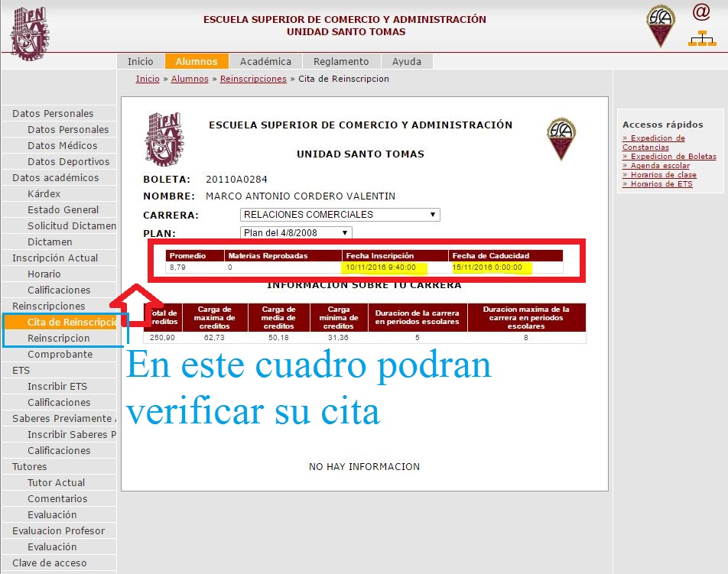Open Comentarios in the sidebar
The height and width of the screenshot is (574, 728).
[58, 499]
